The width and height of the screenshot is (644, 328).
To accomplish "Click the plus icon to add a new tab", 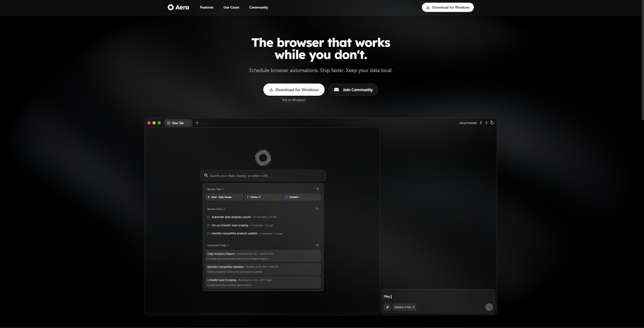I will [197, 123].
